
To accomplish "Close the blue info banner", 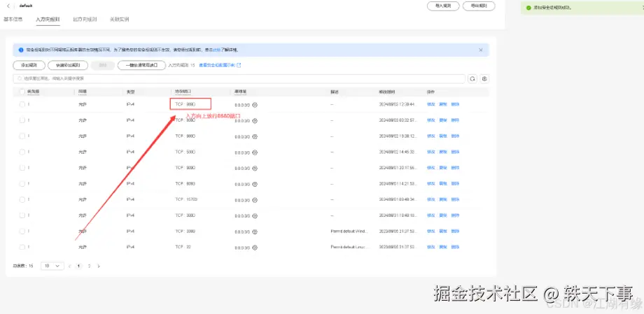I will pyautogui.click(x=481, y=50).
